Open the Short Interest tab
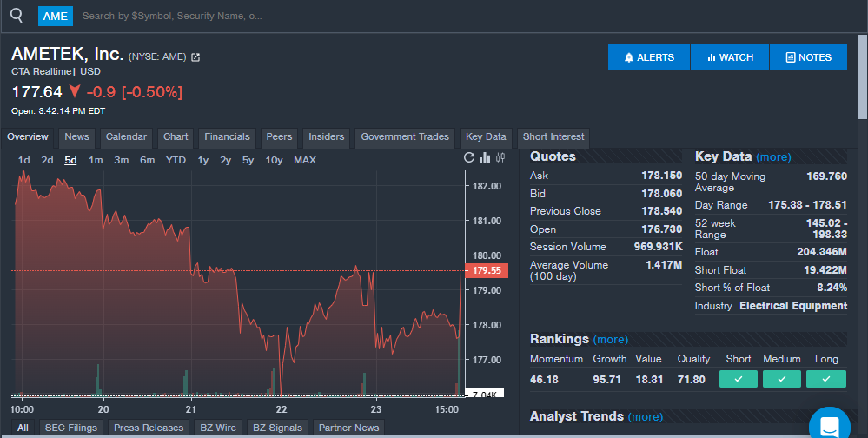 [553, 137]
